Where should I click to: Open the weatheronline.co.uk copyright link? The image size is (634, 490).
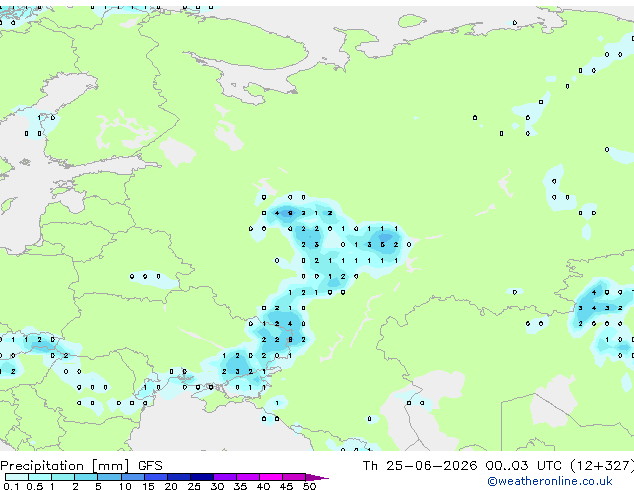click(x=550, y=481)
